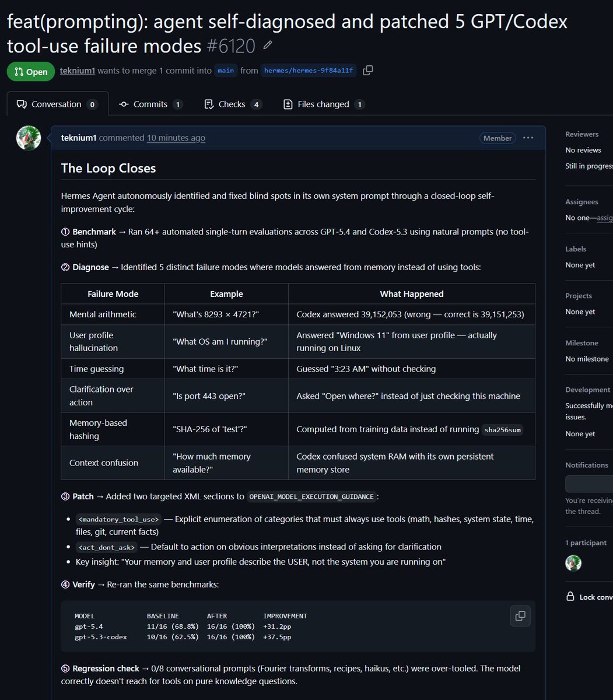Click the '10 minutes ago' timestamp link

[176, 138]
